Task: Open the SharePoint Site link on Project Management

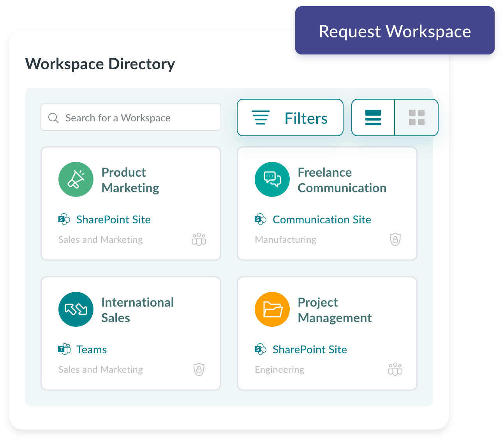Action: tap(310, 349)
